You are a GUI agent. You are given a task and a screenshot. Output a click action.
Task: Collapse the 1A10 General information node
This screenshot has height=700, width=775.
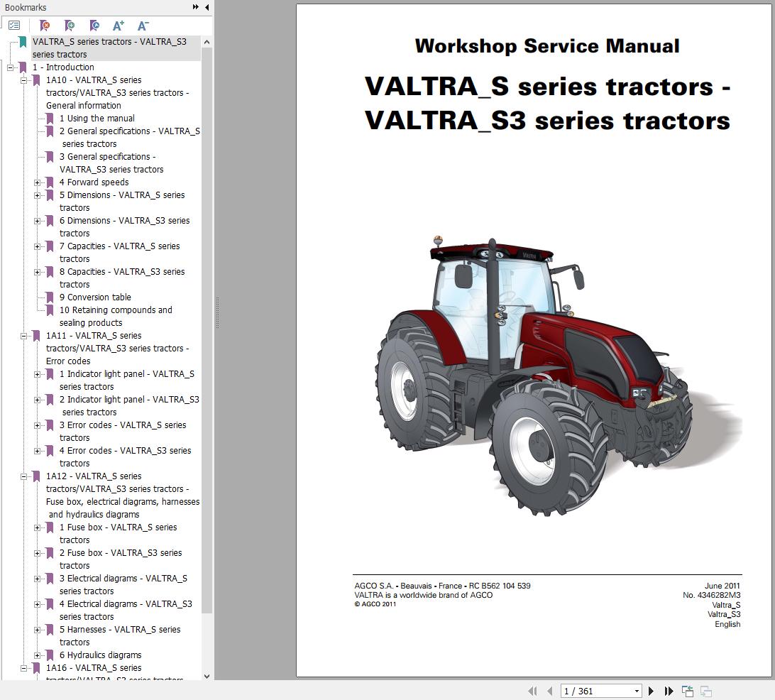23,81
